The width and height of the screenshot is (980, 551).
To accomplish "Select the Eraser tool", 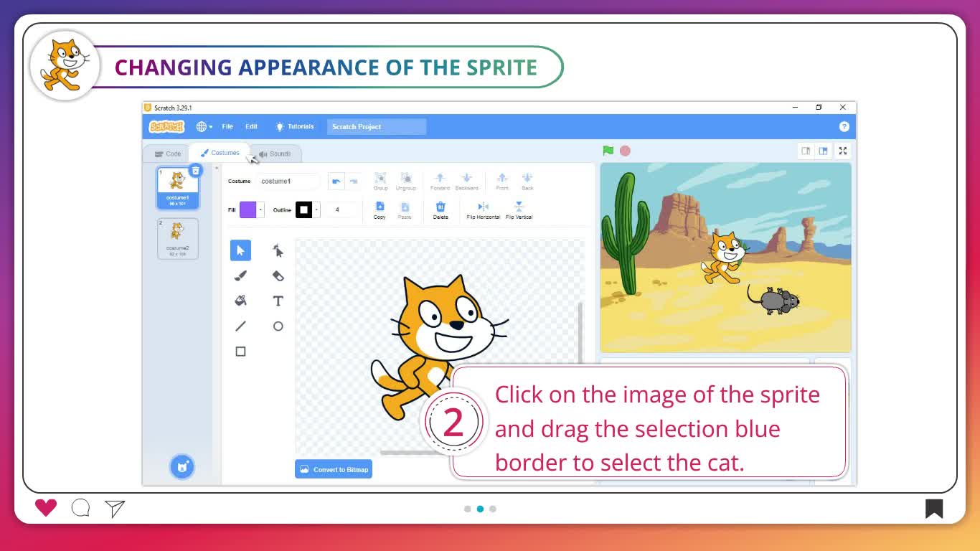I will click(278, 275).
